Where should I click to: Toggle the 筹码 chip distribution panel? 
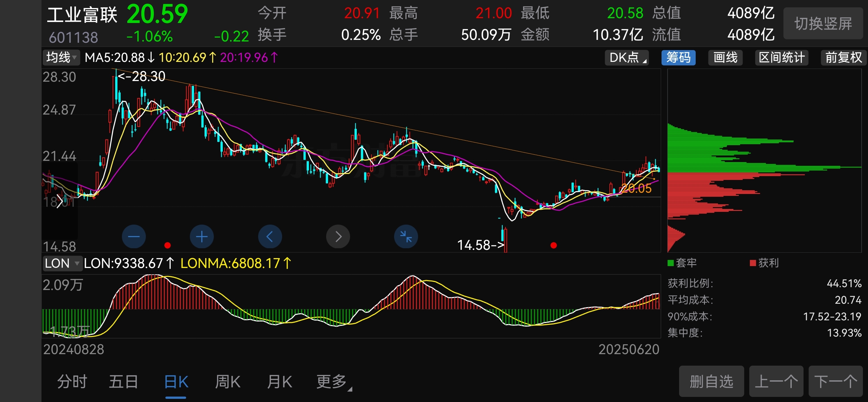[678, 57]
